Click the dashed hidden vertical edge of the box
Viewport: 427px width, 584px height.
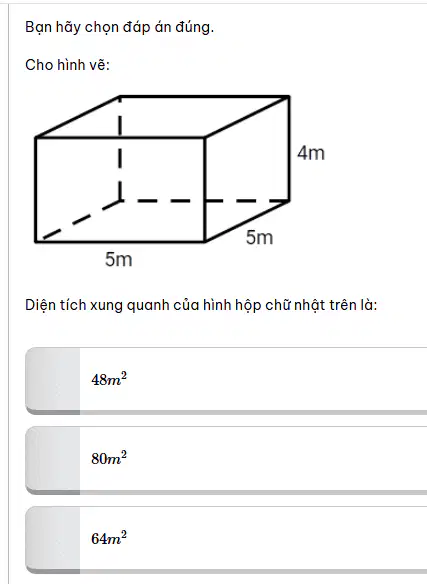tap(120, 149)
